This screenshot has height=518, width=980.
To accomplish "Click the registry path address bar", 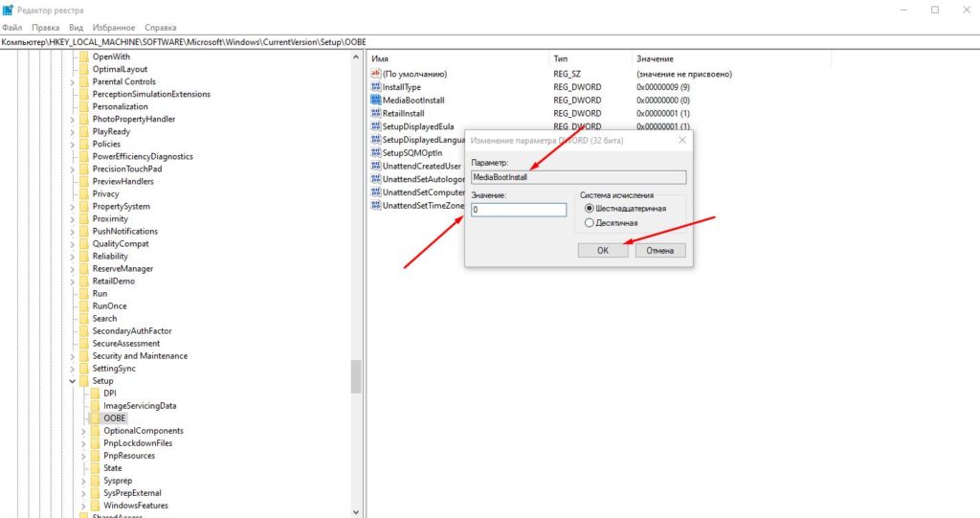I will (x=490, y=42).
